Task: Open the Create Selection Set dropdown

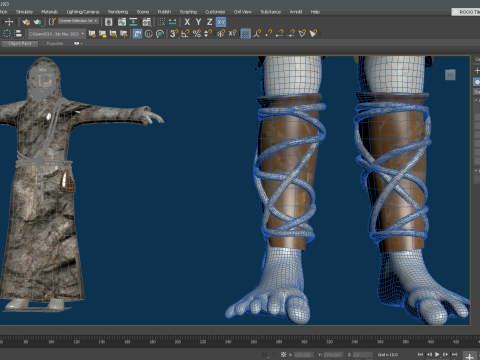Action: pyautogui.click(x=79, y=21)
